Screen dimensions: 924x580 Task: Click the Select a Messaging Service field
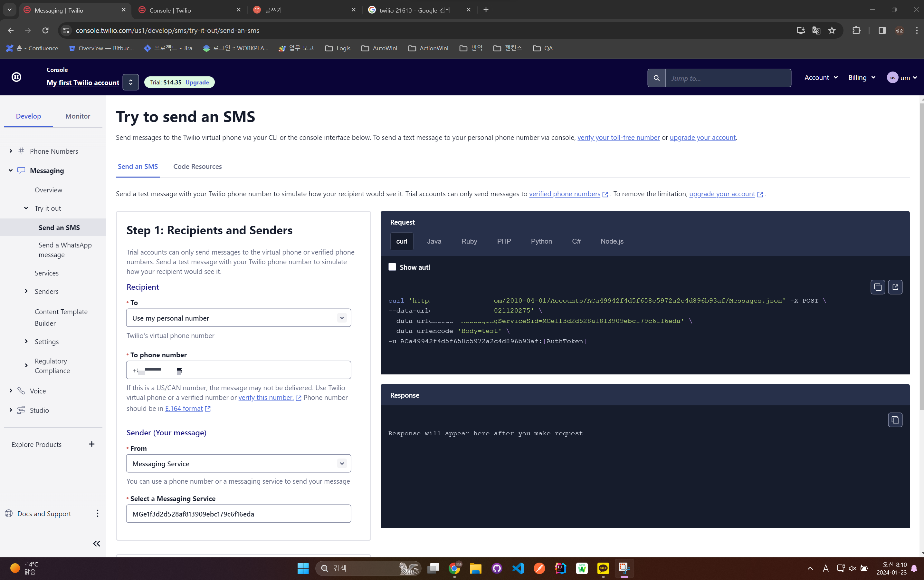(x=238, y=514)
